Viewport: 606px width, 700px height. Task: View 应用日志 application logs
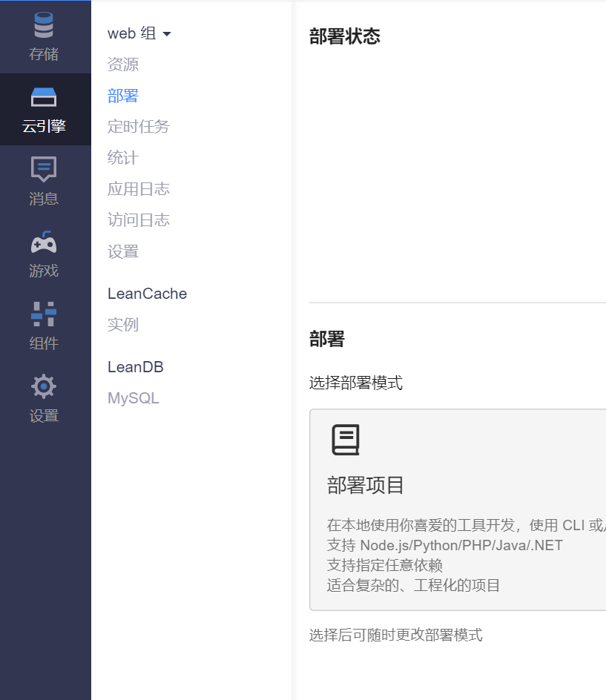click(139, 189)
